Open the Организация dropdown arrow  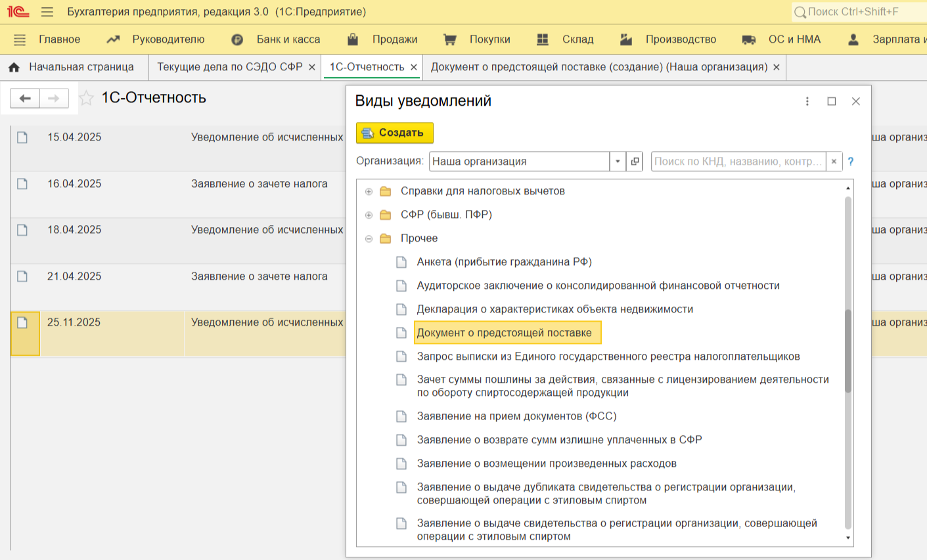618,162
